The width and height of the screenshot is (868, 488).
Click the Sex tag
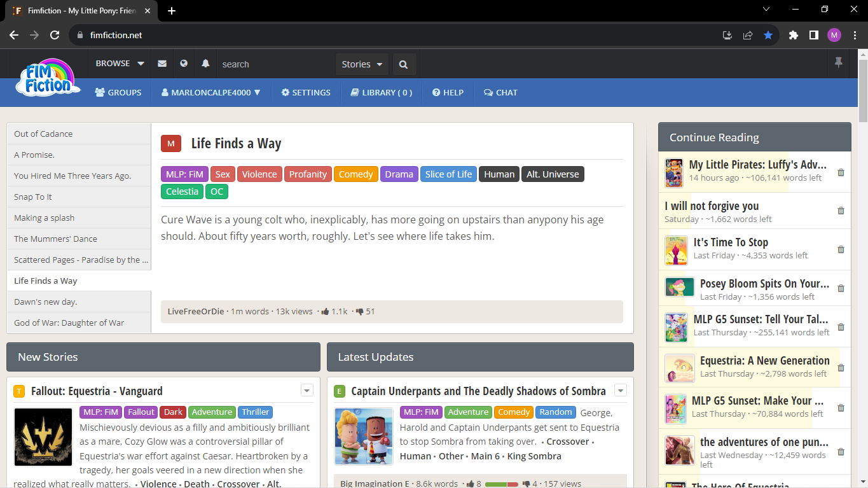coord(223,174)
